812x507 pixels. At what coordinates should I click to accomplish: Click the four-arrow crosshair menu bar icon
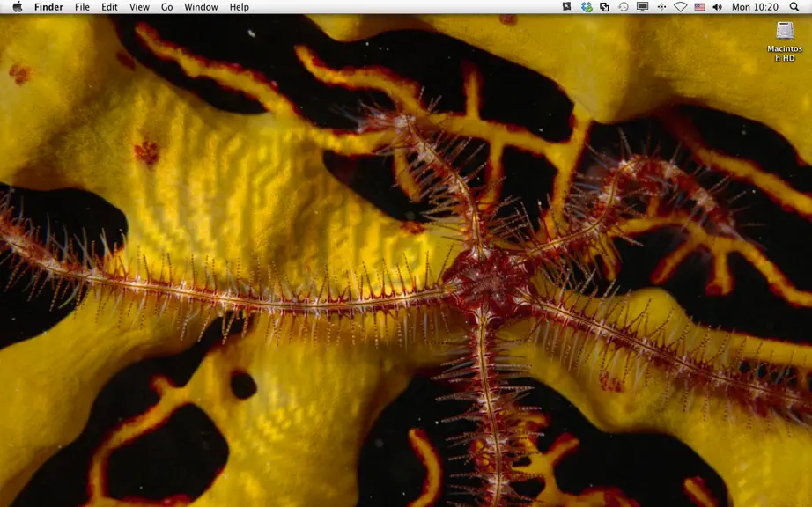661,7
